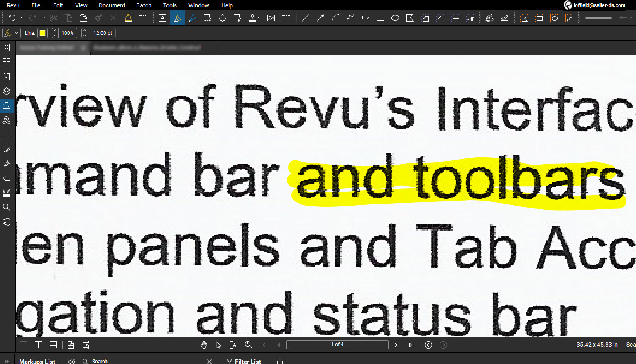This screenshot has width=636, height=364.
Task: Select the Ellipse shape tool
Action: tap(395, 18)
